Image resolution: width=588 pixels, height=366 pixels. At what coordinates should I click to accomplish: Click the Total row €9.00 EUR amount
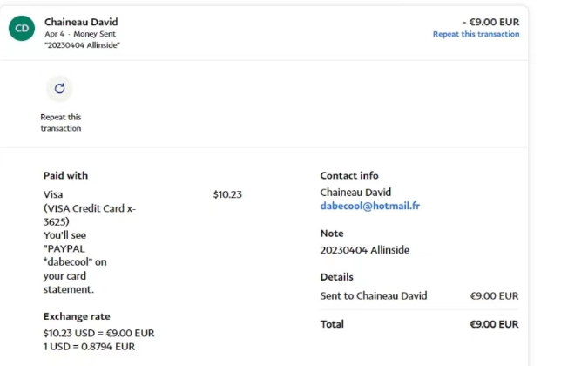pyautogui.click(x=494, y=324)
